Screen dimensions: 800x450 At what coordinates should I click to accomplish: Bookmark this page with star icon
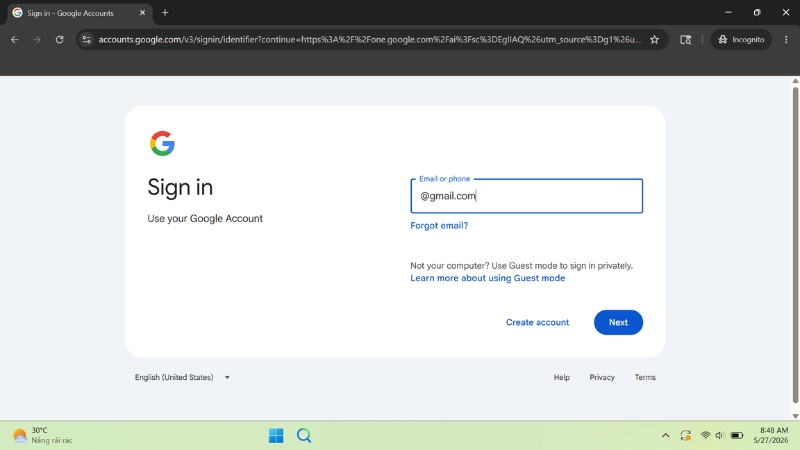point(655,39)
